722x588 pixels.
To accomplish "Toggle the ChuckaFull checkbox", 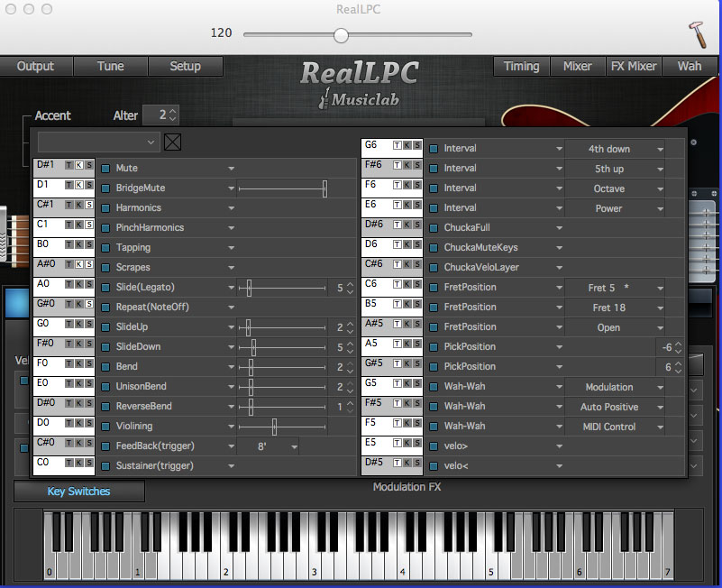I will [x=434, y=227].
